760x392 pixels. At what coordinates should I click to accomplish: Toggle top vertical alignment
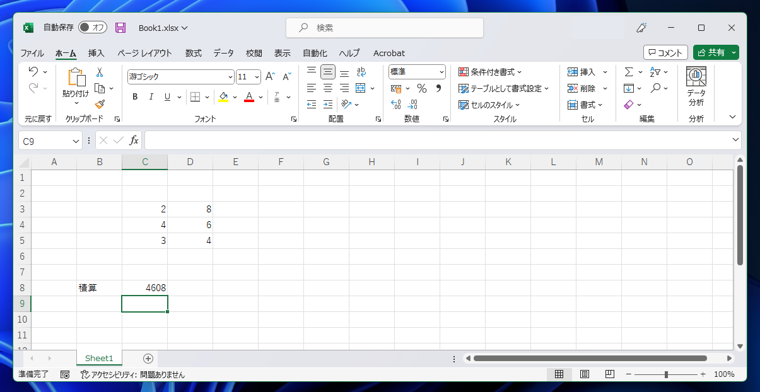[312, 72]
